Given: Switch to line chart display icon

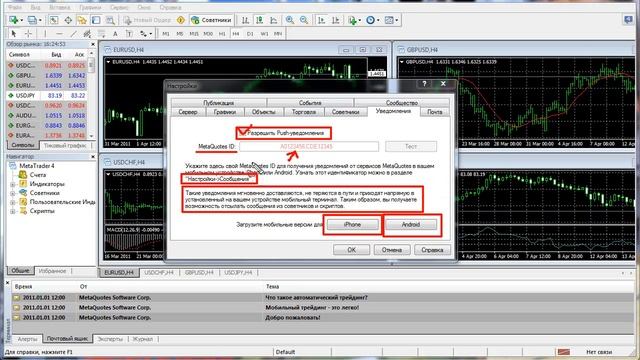Looking at the screenshot, I should (273, 20).
